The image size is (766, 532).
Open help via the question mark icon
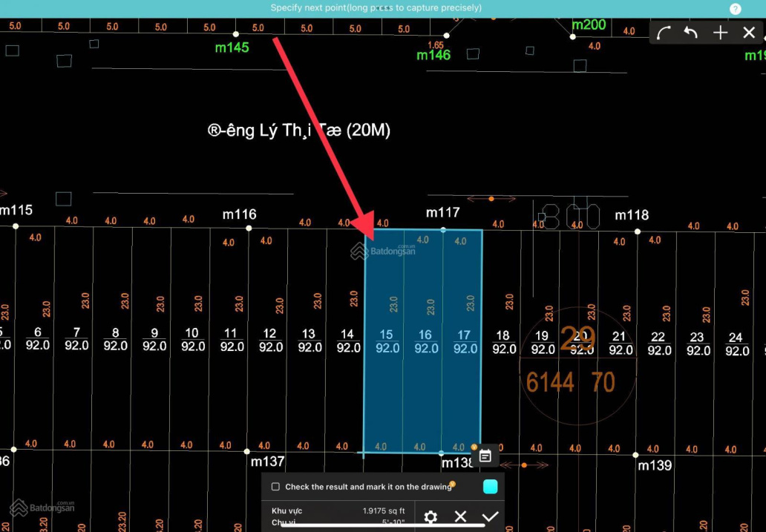pos(735,9)
